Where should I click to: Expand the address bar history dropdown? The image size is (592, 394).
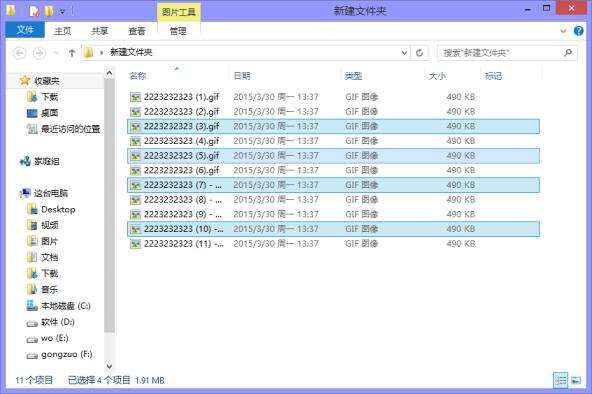pyautogui.click(x=404, y=53)
